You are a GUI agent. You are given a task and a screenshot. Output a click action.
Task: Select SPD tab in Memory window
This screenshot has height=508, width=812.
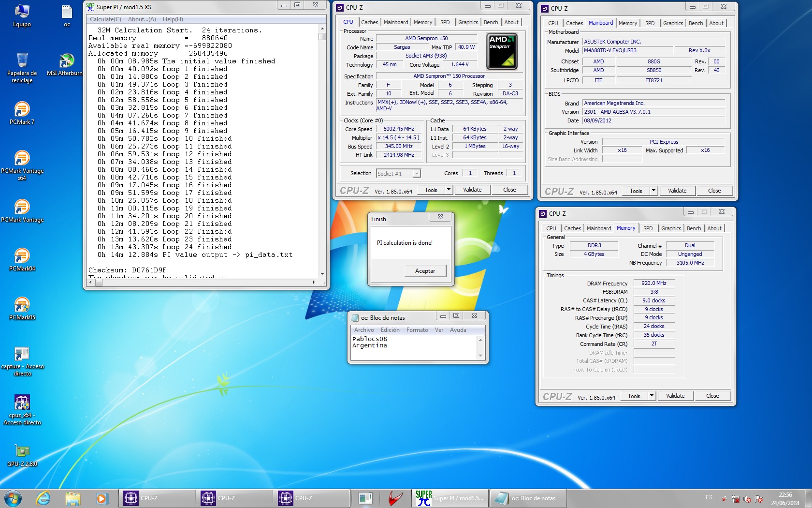click(x=648, y=228)
